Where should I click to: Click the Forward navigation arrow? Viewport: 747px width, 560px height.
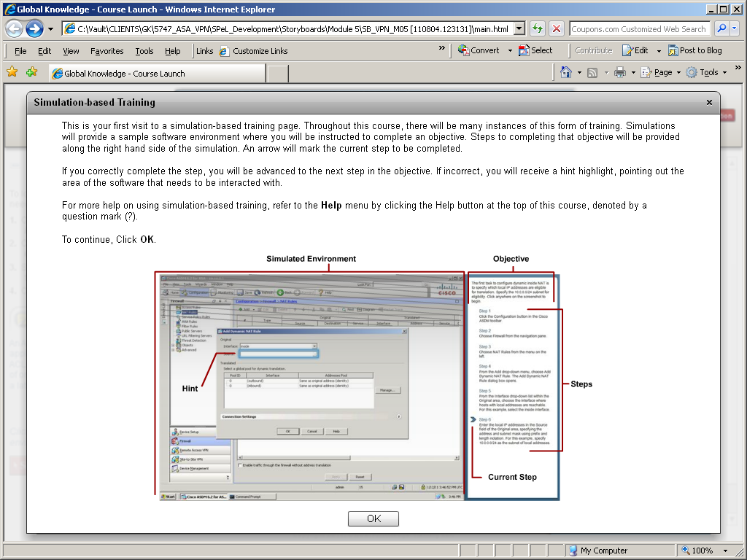pyautogui.click(x=34, y=29)
